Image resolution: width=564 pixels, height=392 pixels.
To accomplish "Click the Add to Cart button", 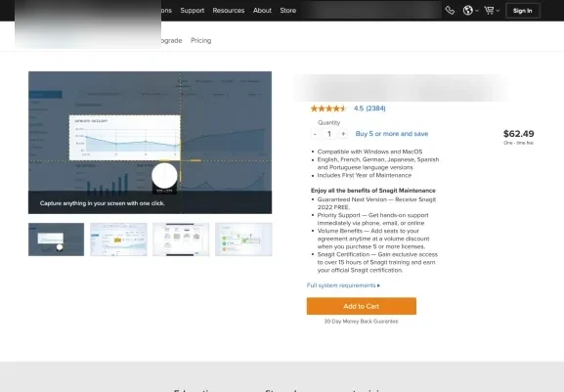I will (362, 306).
